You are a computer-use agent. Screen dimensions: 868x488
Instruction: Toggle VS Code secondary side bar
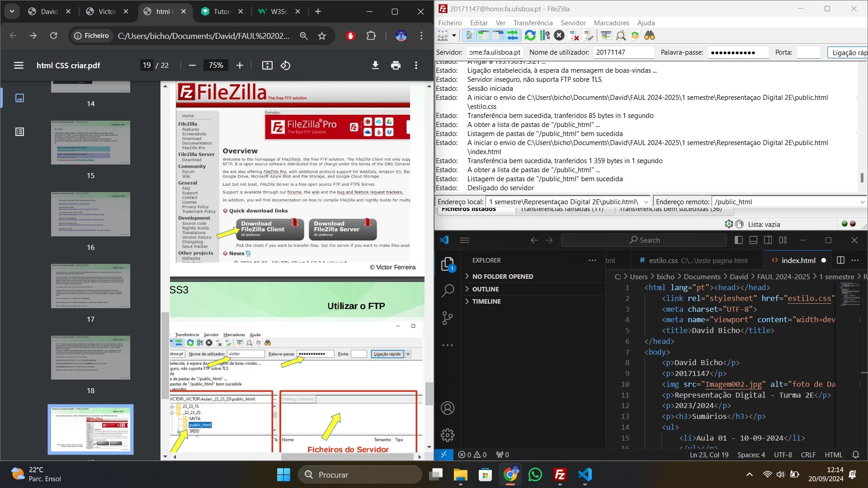click(x=768, y=240)
